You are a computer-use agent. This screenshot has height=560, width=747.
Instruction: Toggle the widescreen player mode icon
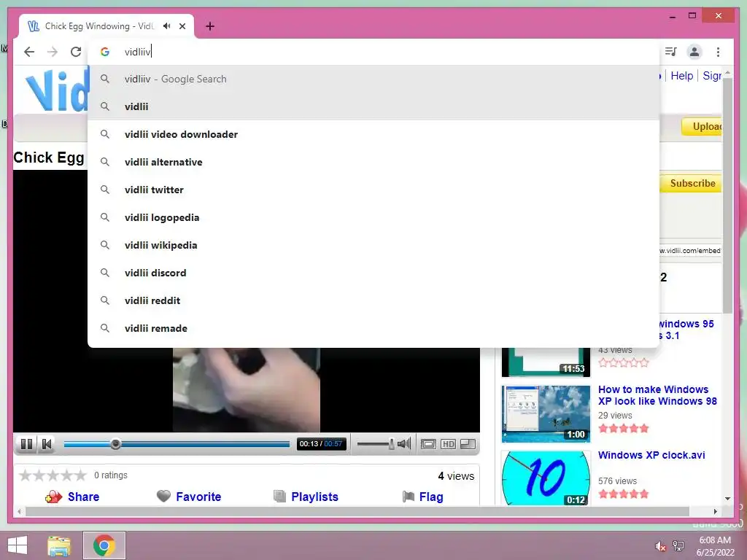(x=428, y=444)
